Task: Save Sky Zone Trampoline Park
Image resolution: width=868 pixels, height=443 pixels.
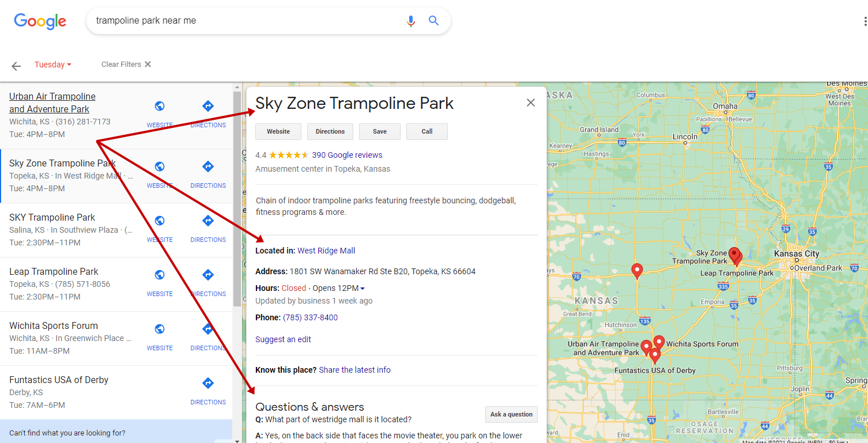Action: click(x=380, y=131)
